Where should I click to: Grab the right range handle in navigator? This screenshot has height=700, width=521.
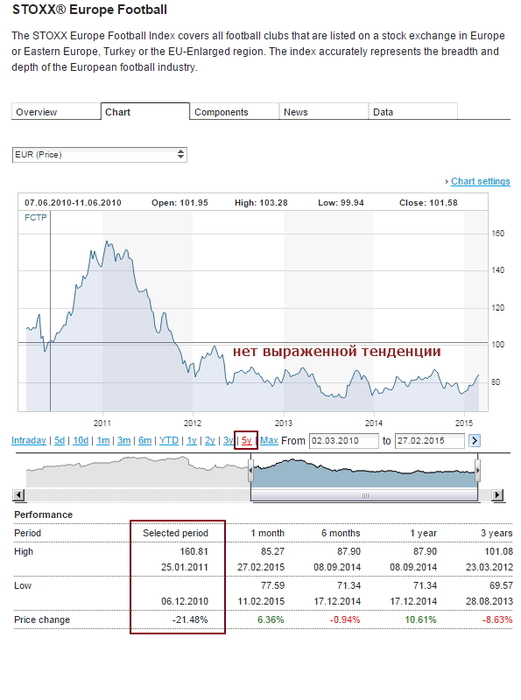pos(478,470)
